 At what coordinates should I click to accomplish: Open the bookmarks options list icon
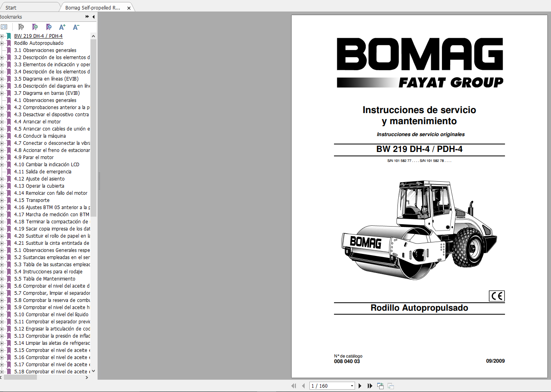tap(4, 27)
